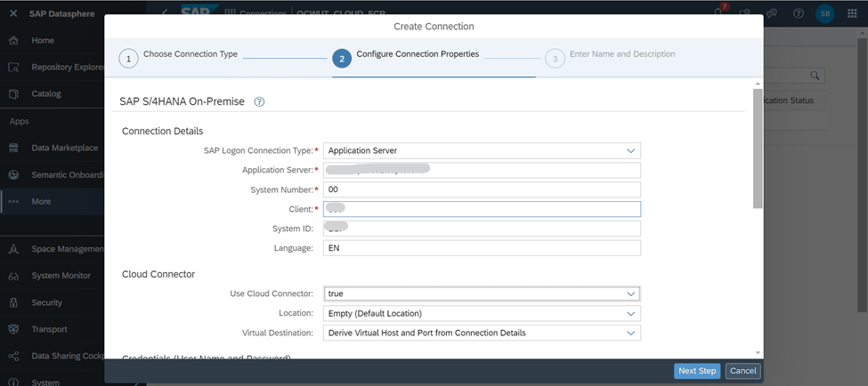Open the Virtual Destination dropdown
868x386 pixels.
coord(482,333)
